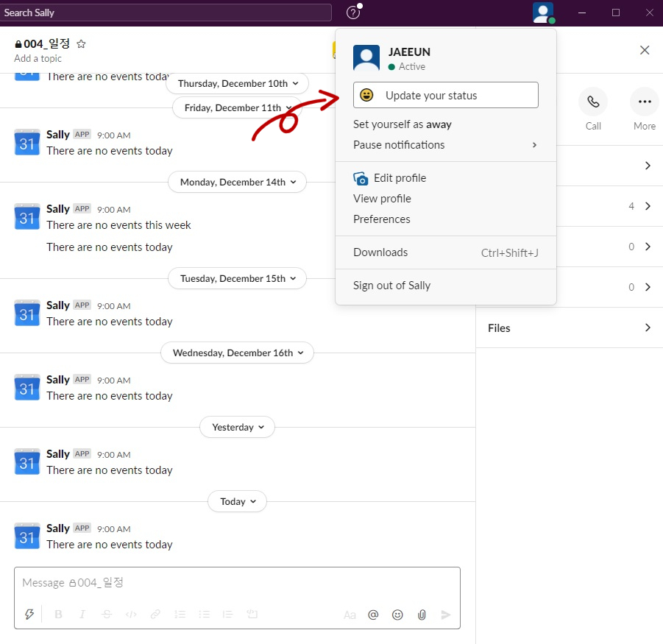663x644 pixels.
Task: Star the 004_일정 channel
Action: point(81,44)
